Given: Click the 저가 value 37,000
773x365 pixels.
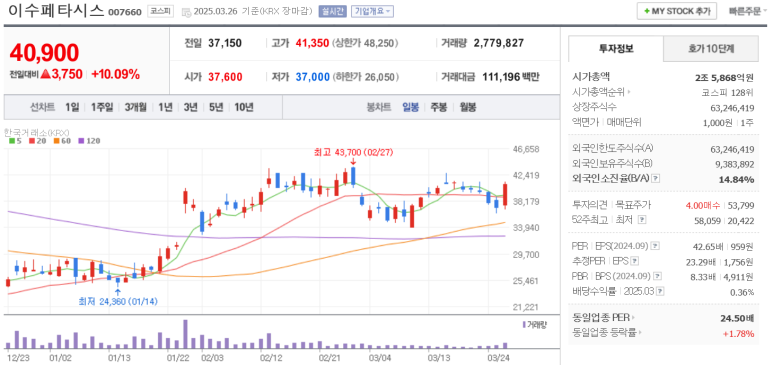Looking at the screenshot, I should coord(313,77).
